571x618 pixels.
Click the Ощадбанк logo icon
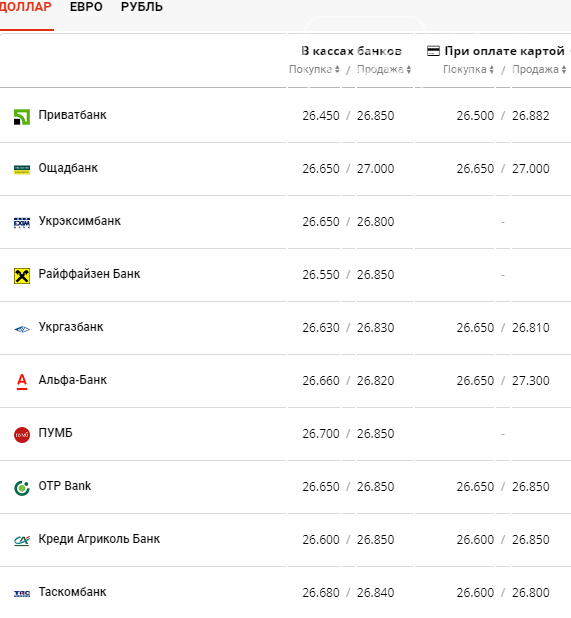point(22,170)
